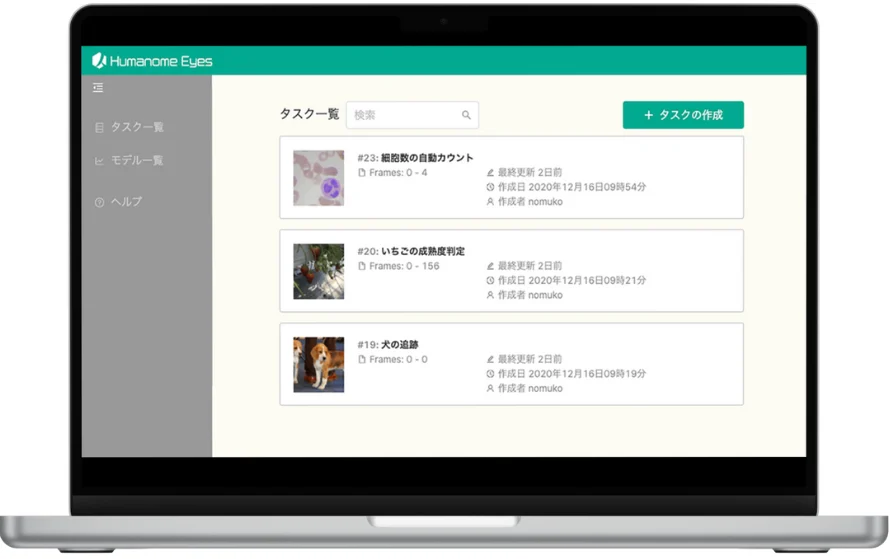This screenshot has width=890, height=559.
Task: Open task title いちごの成熟度判定
Action: click(x=423, y=251)
